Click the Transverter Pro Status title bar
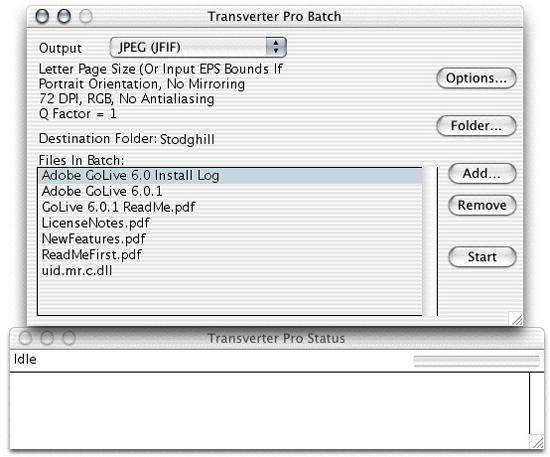Viewport: 550px width, 457px height. pos(277,338)
